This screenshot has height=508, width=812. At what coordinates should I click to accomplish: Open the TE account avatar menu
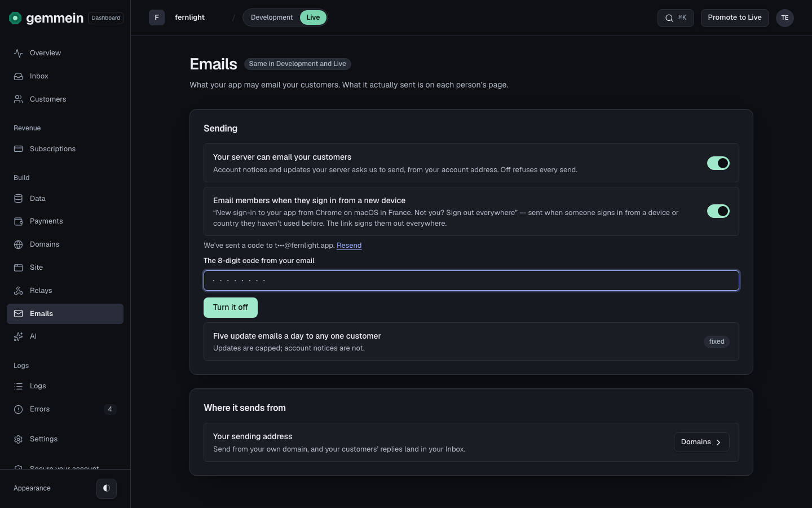[785, 18]
